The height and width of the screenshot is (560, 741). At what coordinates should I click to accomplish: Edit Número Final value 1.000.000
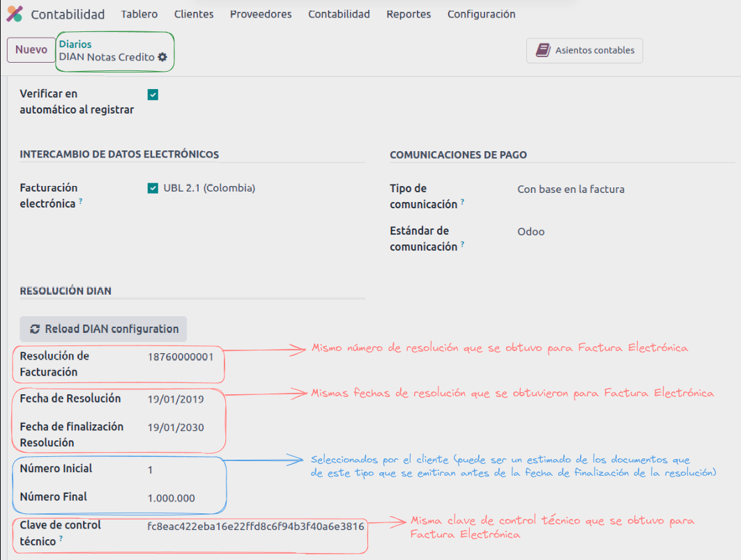(171, 498)
